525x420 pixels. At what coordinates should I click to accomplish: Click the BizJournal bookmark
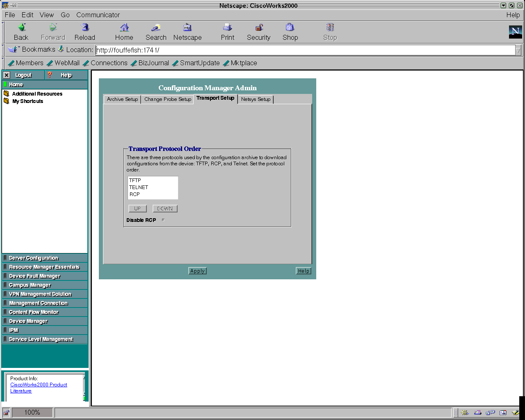(150, 63)
